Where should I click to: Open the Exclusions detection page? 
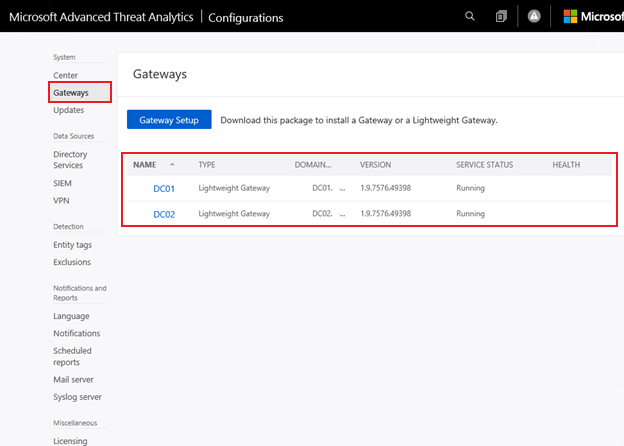click(72, 262)
